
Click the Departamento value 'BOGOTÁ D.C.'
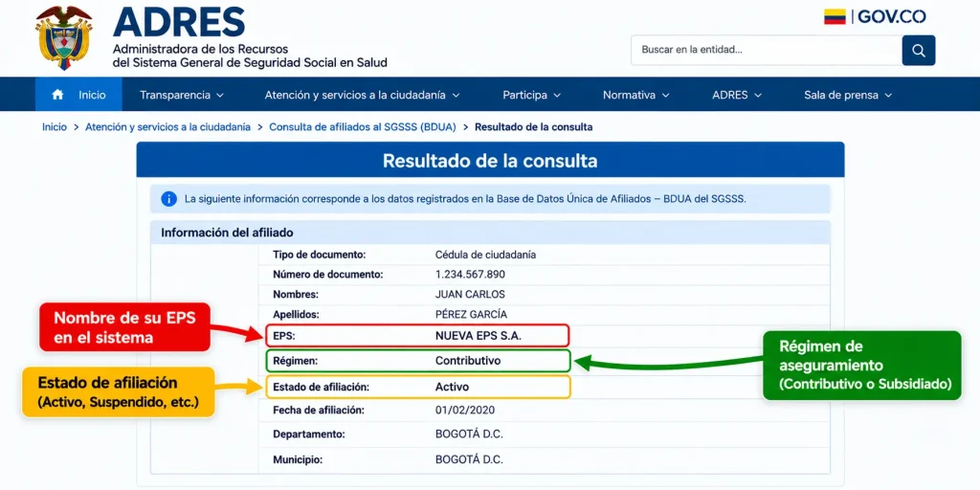pos(469,434)
